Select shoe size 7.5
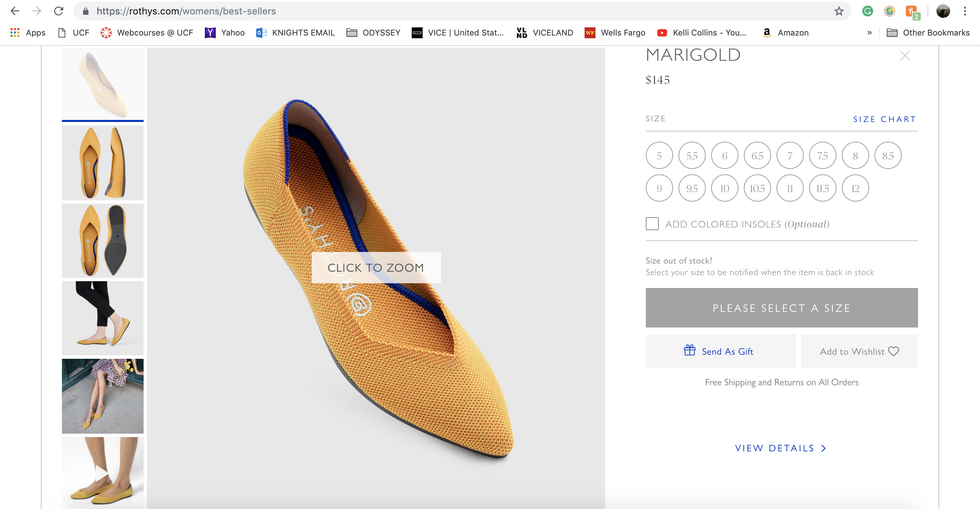The width and height of the screenshot is (980, 509). pyautogui.click(x=822, y=156)
